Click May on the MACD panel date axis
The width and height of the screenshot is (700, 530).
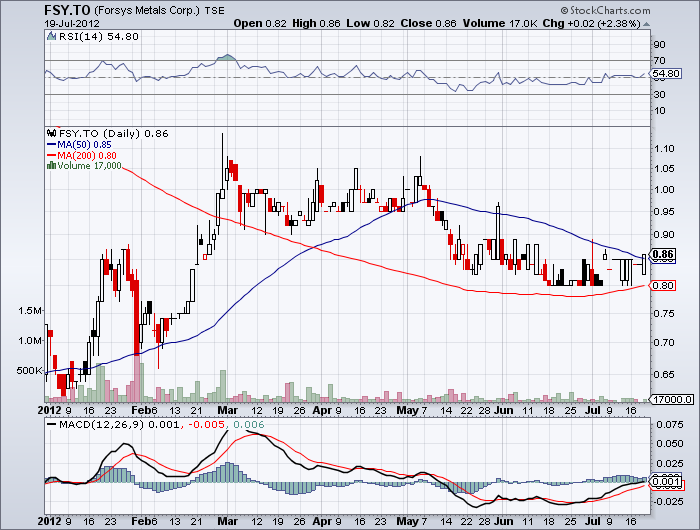[x=407, y=521]
